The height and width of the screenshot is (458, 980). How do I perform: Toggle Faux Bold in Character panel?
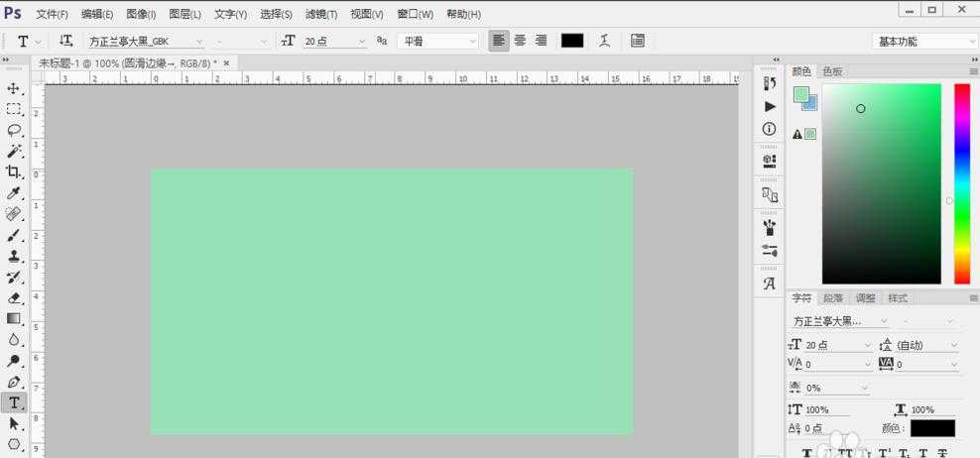[x=806, y=453]
